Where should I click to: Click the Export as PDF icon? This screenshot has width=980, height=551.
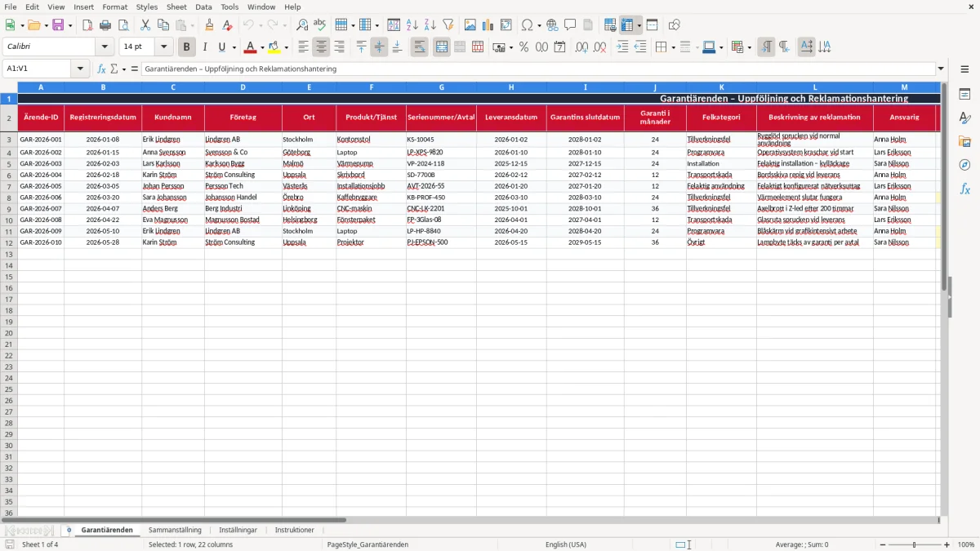pyautogui.click(x=87, y=25)
